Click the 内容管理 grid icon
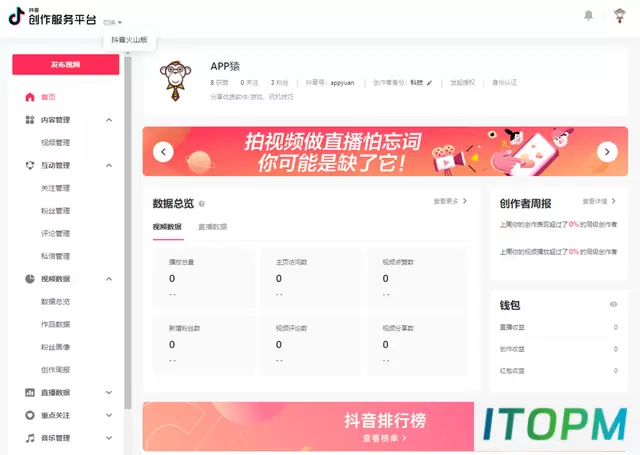The height and width of the screenshot is (455, 640). [x=30, y=120]
